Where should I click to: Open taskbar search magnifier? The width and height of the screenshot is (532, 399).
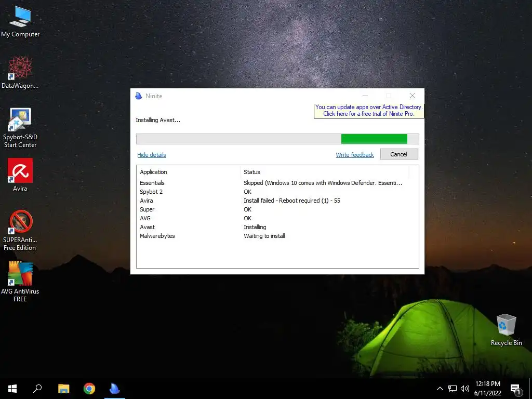click(x=37, y=389)
